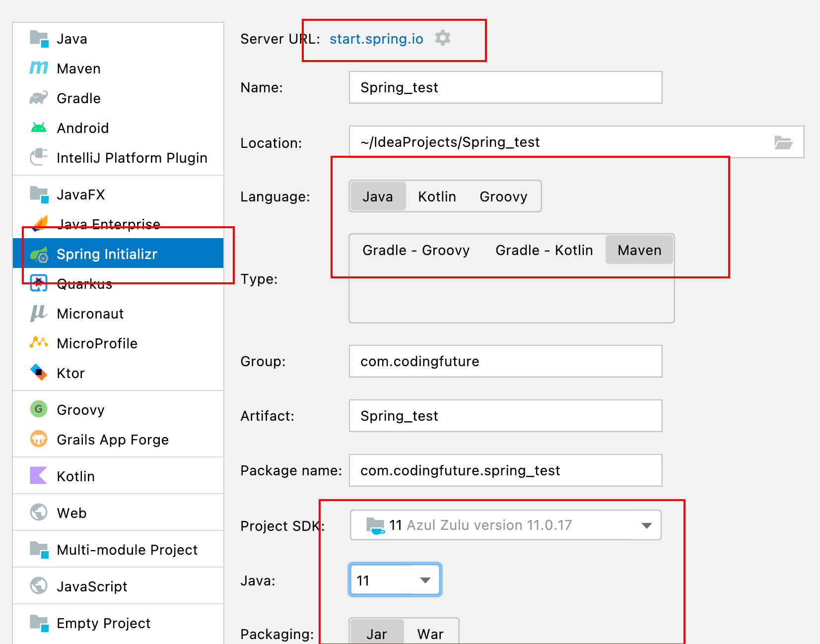Image resolution: width=820 pixels, height=644 pixels.
Task: Select Java Enterprise entry
Action: pos(118,224)
